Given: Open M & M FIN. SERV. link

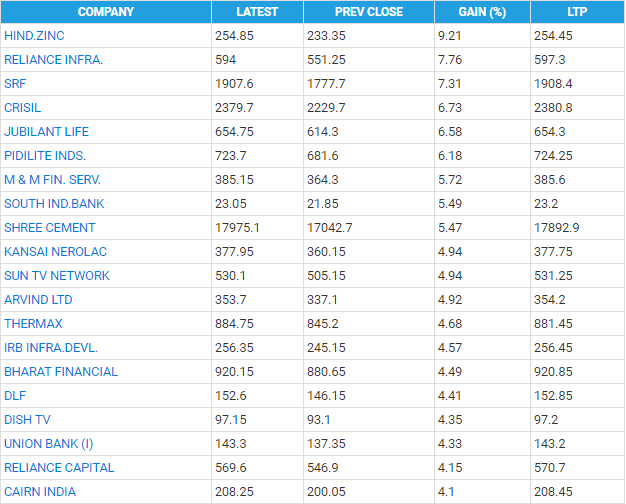Looking at the screenshot, I should click(x=52, y=179).
